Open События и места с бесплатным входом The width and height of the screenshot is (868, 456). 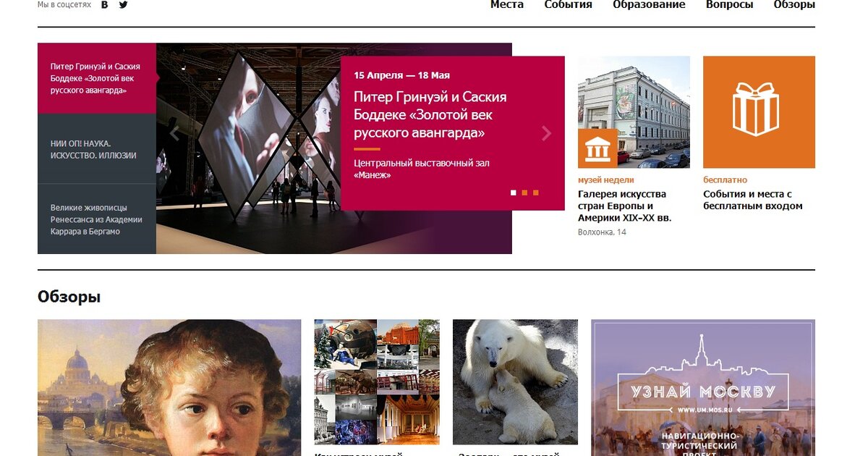pyautogui.click(x=753, y=200)
